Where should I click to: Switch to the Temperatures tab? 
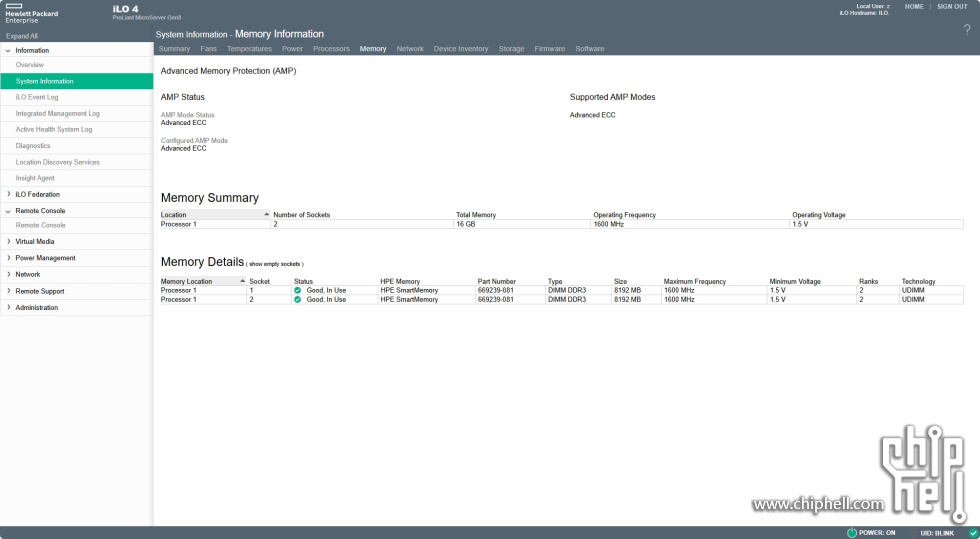(249, 49)
